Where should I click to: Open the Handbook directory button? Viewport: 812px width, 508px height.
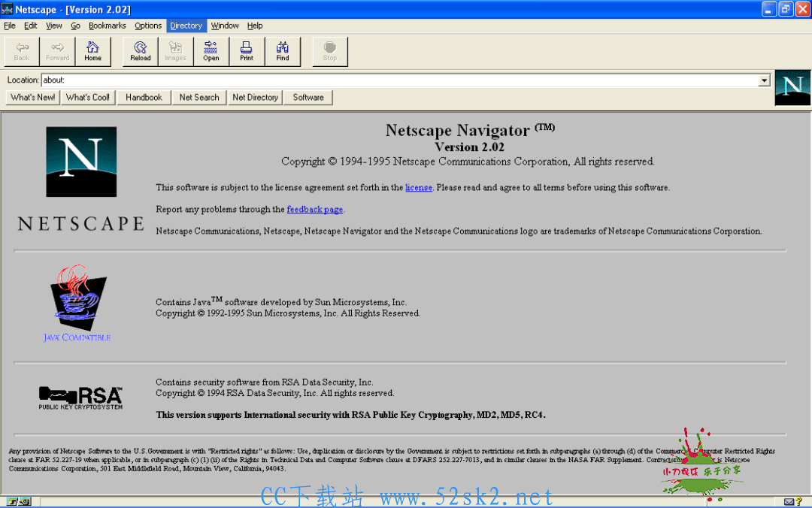pos(144,98)
